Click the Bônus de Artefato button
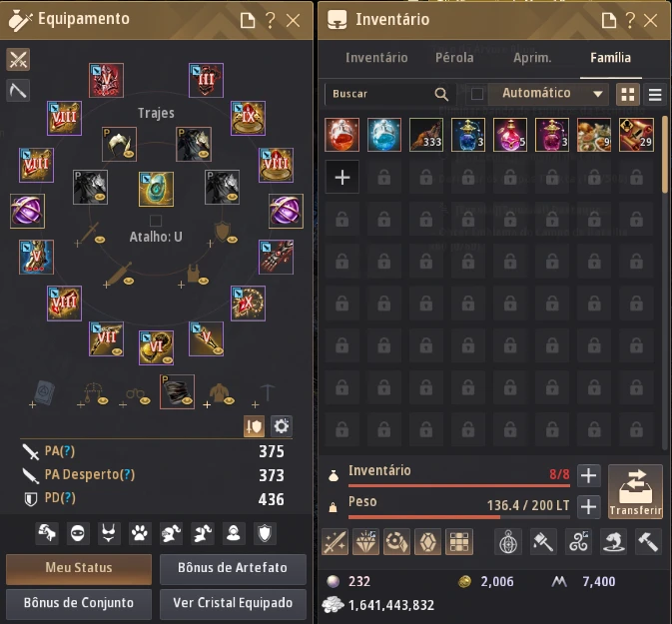This screenshot has height=624, width=672. point(233,568)
